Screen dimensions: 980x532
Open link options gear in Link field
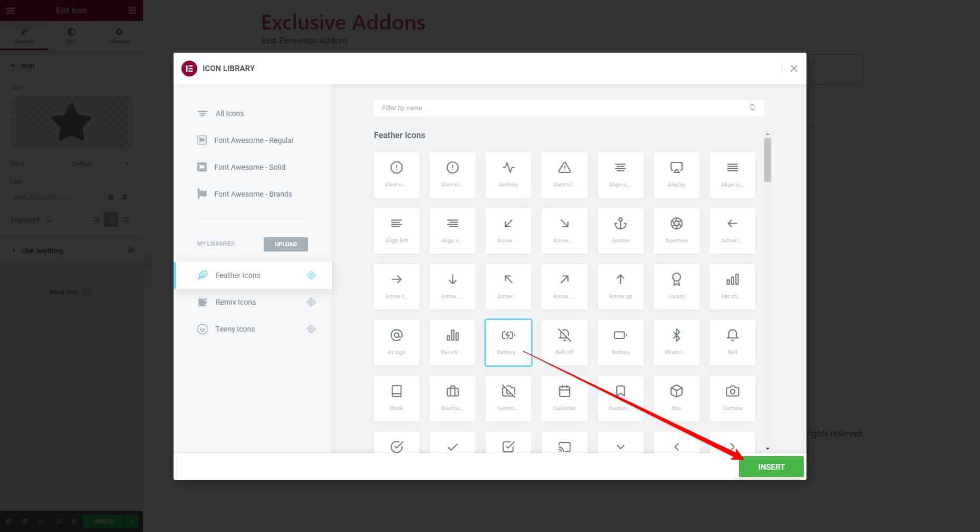111,197
